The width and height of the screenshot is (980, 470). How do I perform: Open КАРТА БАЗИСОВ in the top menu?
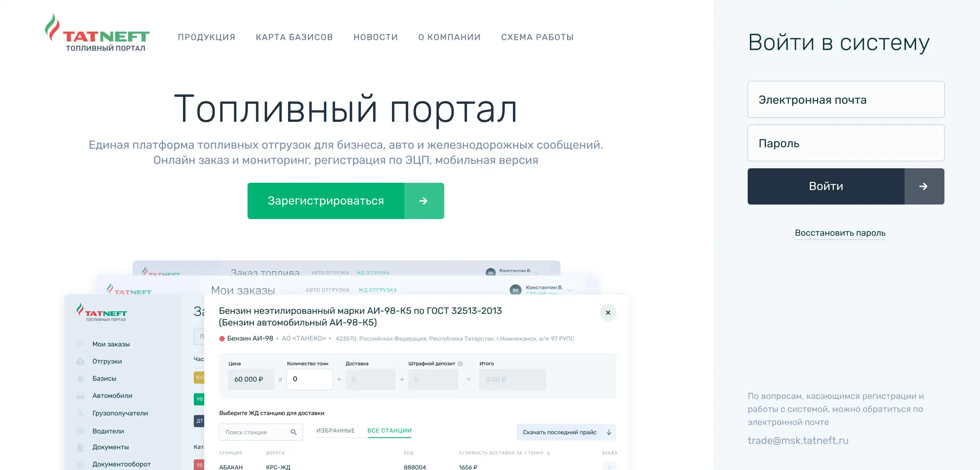[294, 37]
